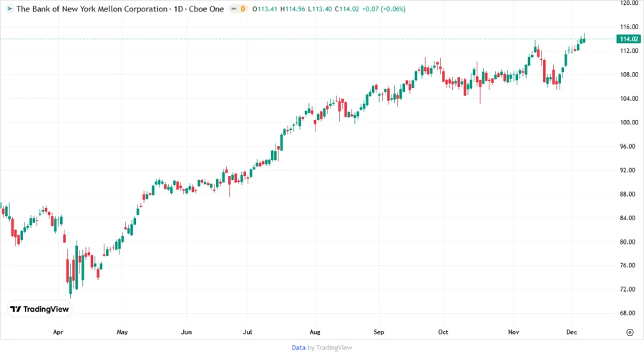Click the TradingView logo badge

(40, 310)
